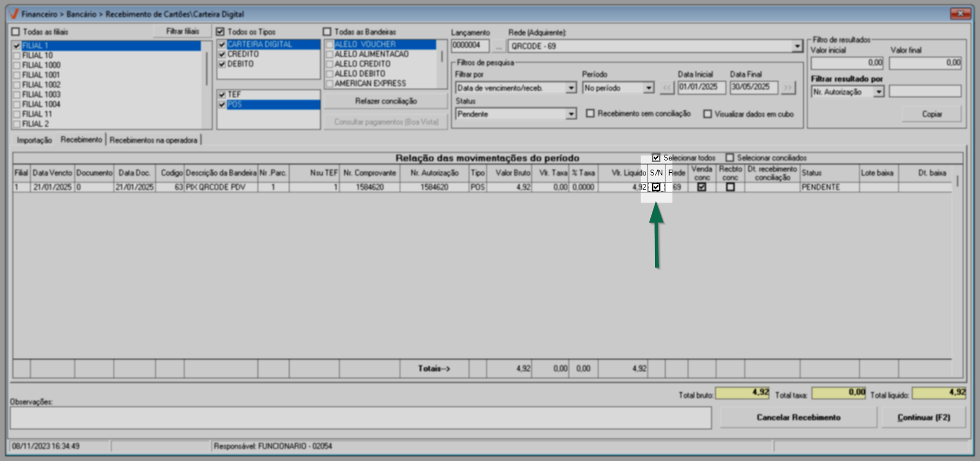Open Recebimentos na operadora tab

point(153,140)
